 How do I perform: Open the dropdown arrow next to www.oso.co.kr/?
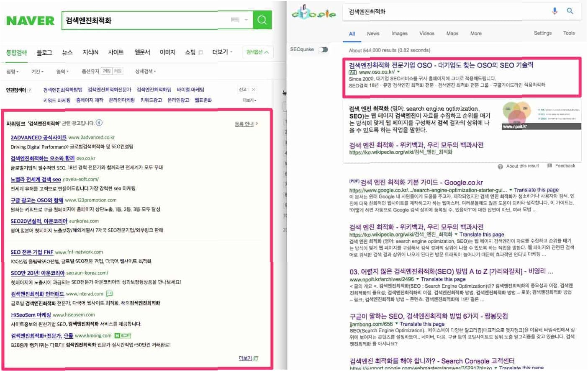[398, 72]
